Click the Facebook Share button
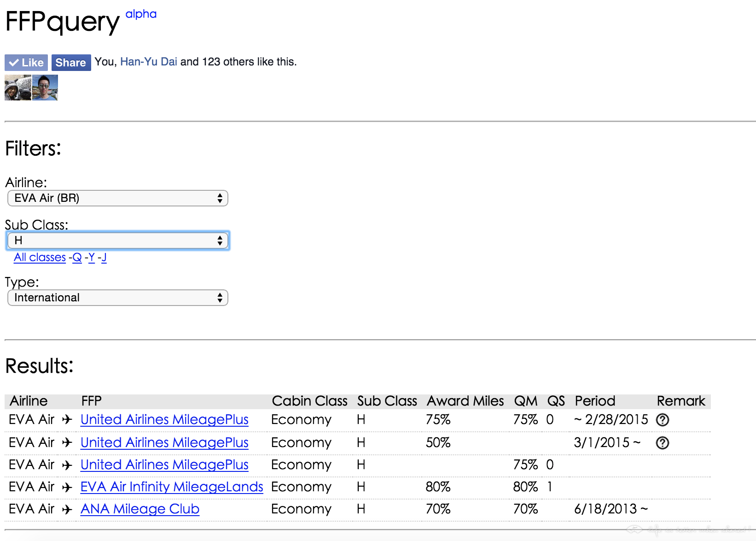 pos(71,63)
